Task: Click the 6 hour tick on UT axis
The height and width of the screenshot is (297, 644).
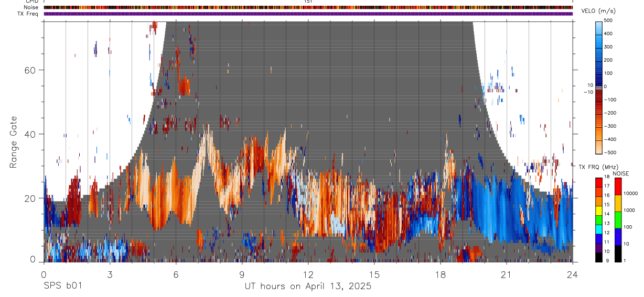Action: [176, 274]
